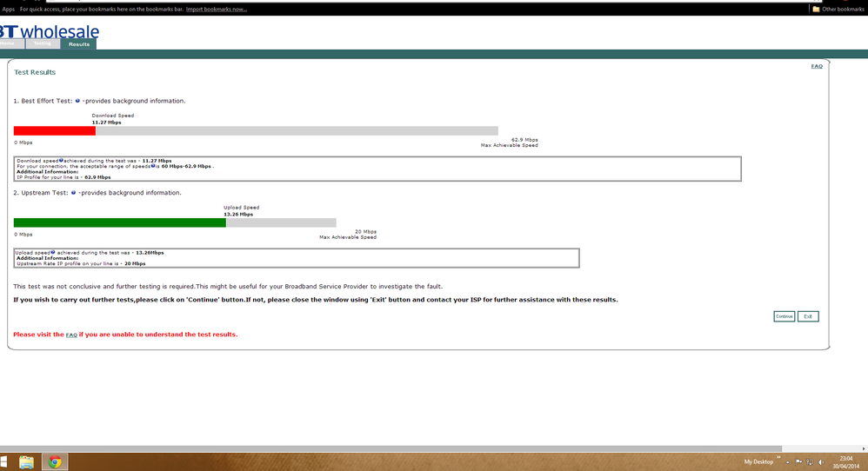Open volume icon in system tray
The width and height of the screenshot is (868, 471).
coord(821,462)
